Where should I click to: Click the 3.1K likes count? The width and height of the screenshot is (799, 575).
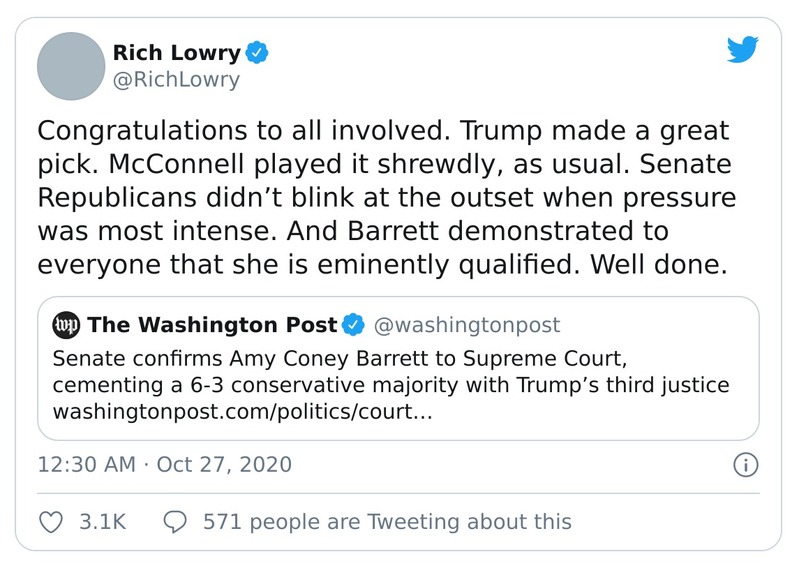tap(102, 522)
